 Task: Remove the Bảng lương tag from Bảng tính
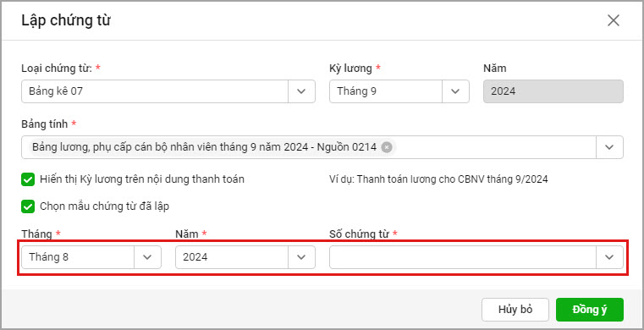(x=387, y=147)
